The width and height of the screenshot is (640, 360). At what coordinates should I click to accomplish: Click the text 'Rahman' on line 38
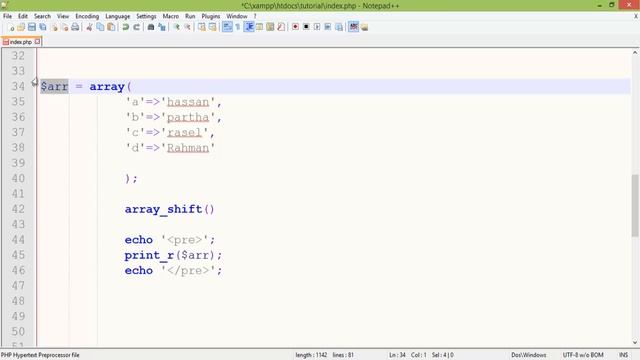pos(188,148)
